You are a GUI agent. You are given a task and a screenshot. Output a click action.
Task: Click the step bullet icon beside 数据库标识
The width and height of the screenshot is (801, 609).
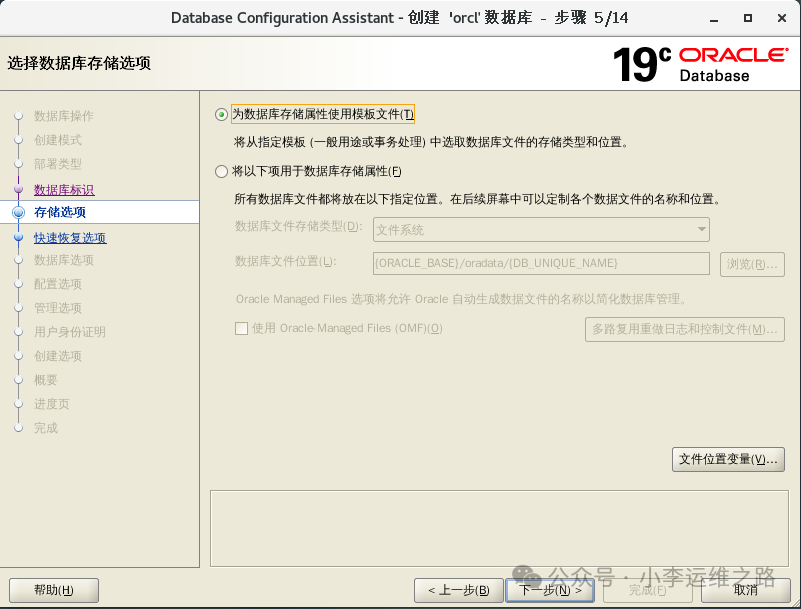point(18,190)
